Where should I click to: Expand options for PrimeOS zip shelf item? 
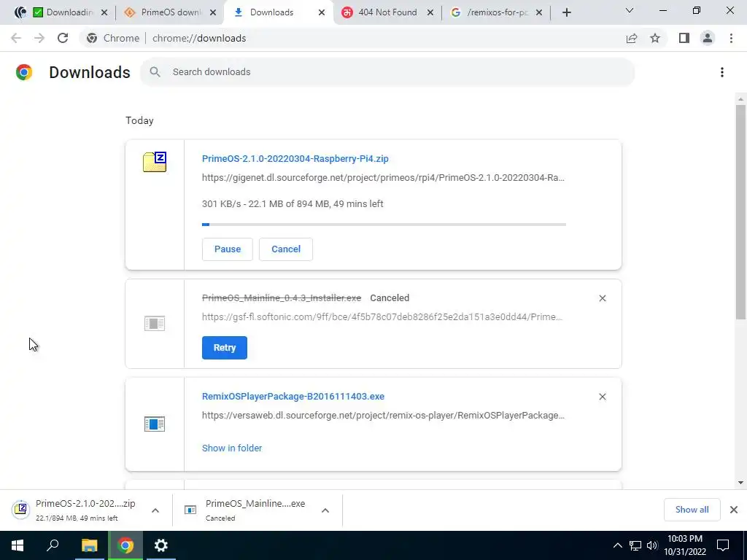[155, 510]
